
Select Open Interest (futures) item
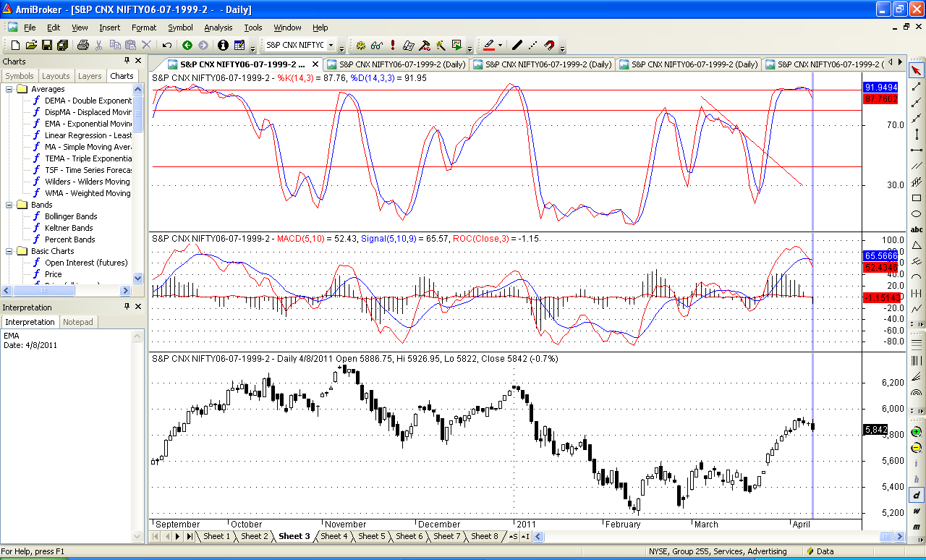tap(86, 263)
